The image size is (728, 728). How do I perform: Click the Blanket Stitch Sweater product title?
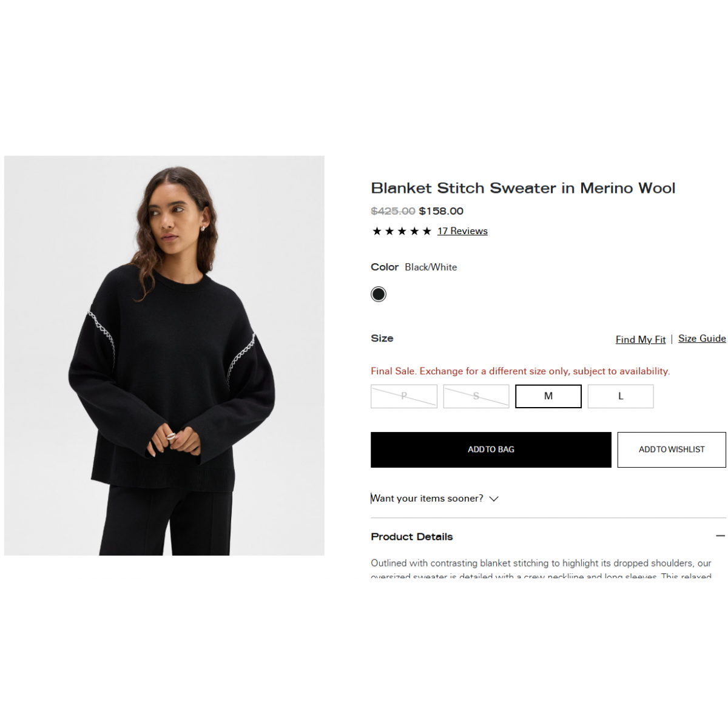[523, 188]
